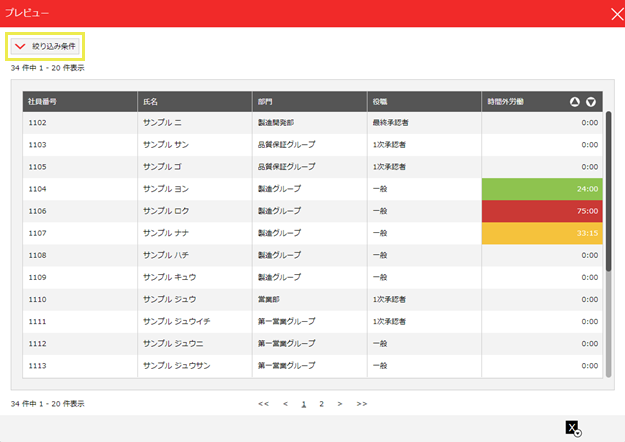625x442 pixels.
Task: Click the name サンプル ロク
Action: [x=166, y=211]
